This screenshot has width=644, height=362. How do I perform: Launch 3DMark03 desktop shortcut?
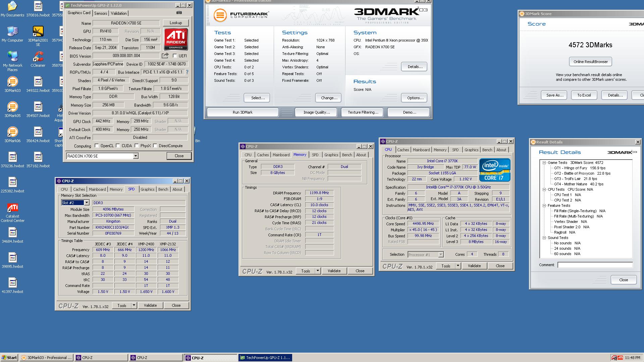click(x=12, y=84)
